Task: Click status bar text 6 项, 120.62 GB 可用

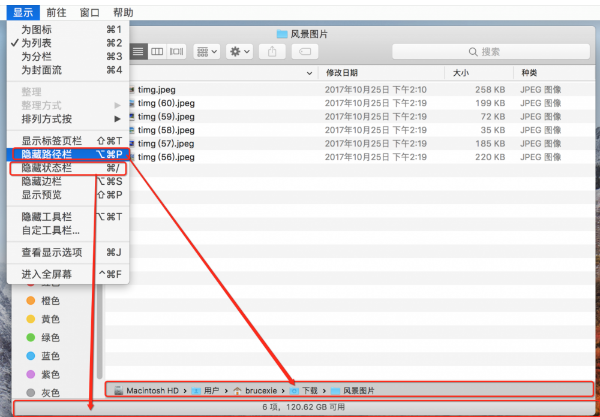Action: 303,407
